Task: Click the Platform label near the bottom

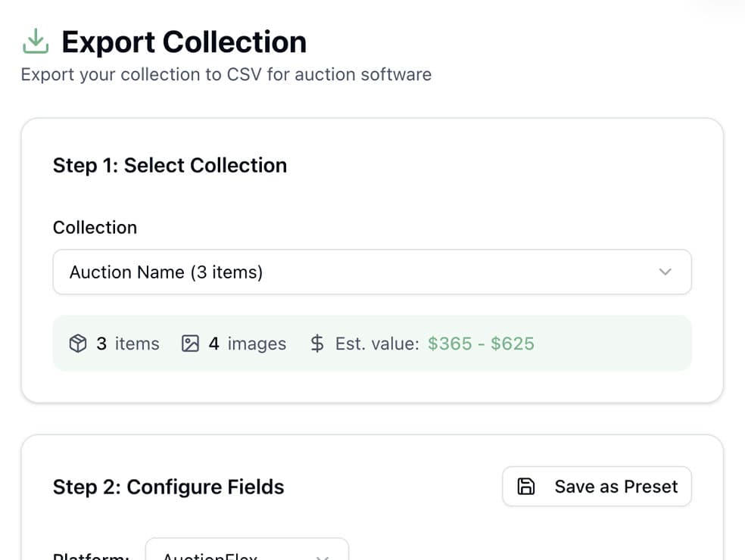Action: pos(90,555)
